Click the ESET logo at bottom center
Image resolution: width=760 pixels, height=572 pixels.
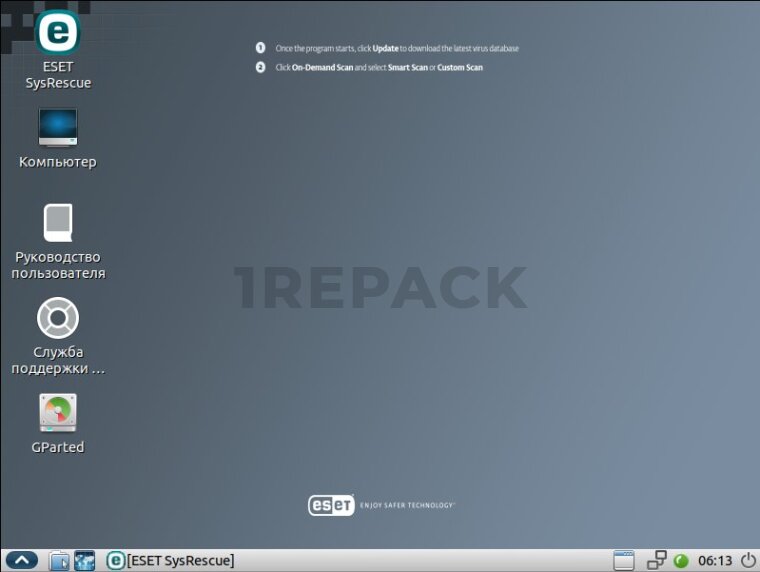click(331, 505)
